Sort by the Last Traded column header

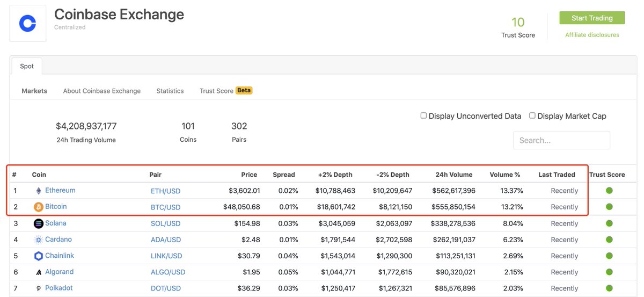click(x=557, y=175)
